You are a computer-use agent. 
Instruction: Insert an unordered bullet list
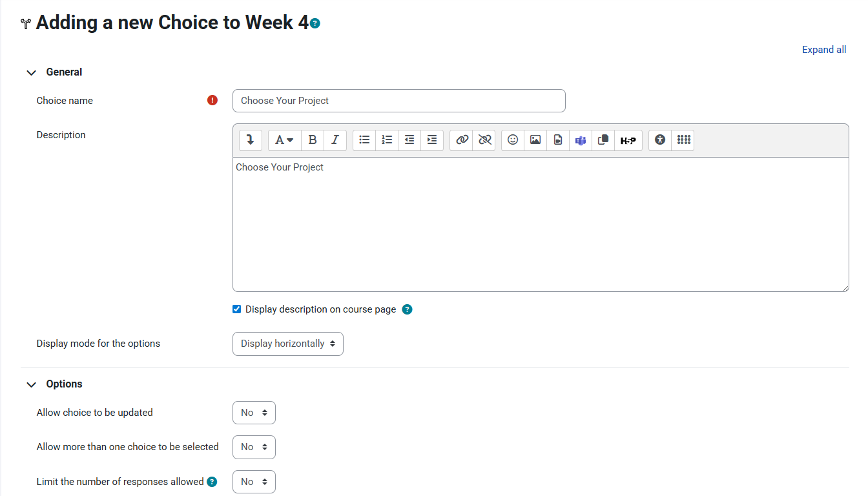point(364,140)
